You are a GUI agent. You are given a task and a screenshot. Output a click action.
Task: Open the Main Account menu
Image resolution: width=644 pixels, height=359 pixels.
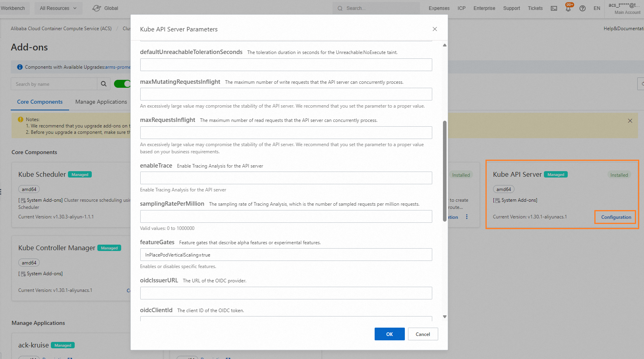click(x=624, y=8)
